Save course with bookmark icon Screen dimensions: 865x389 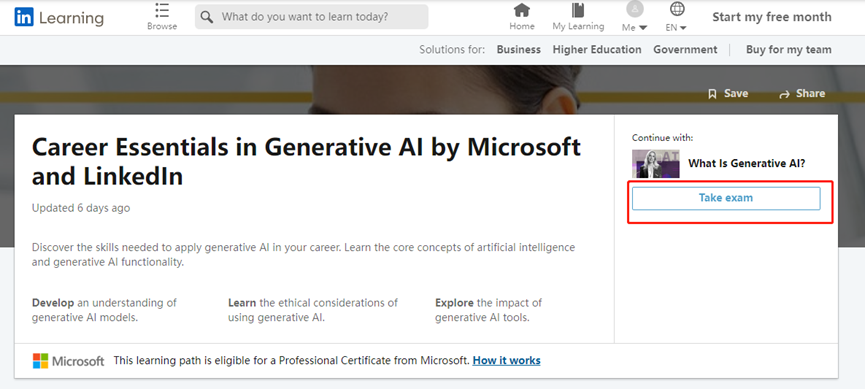pyautogui.click(x=712, y=94)
